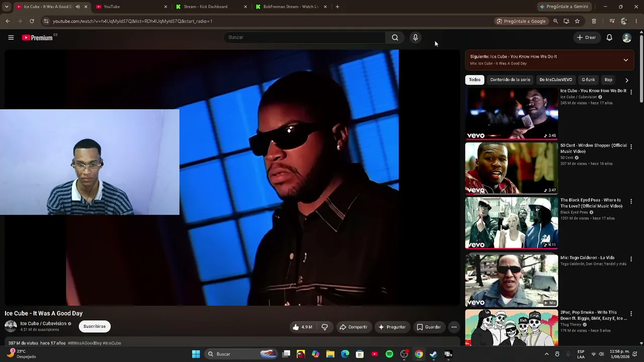644x362 pixels.
Task: Click the 'Preguntar' button
Action: point(391,327)
